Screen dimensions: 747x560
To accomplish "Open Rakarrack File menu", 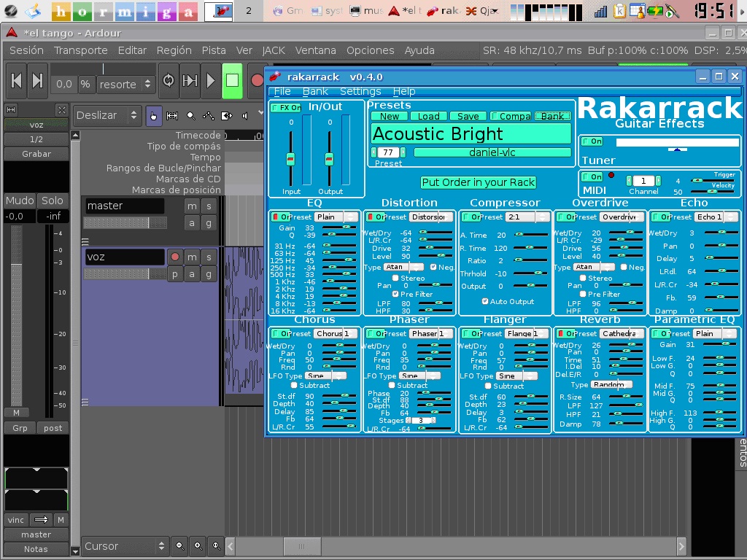I will pyautogui.click(x=282, y=91).
